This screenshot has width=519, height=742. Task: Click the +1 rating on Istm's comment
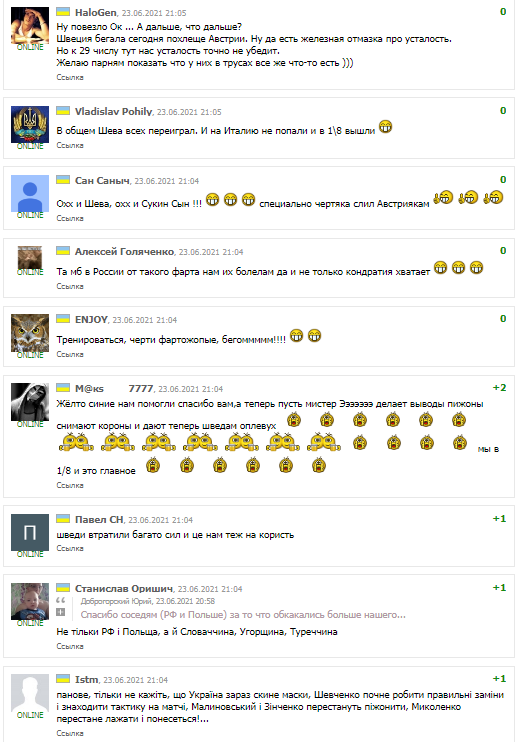coord(499,679)
